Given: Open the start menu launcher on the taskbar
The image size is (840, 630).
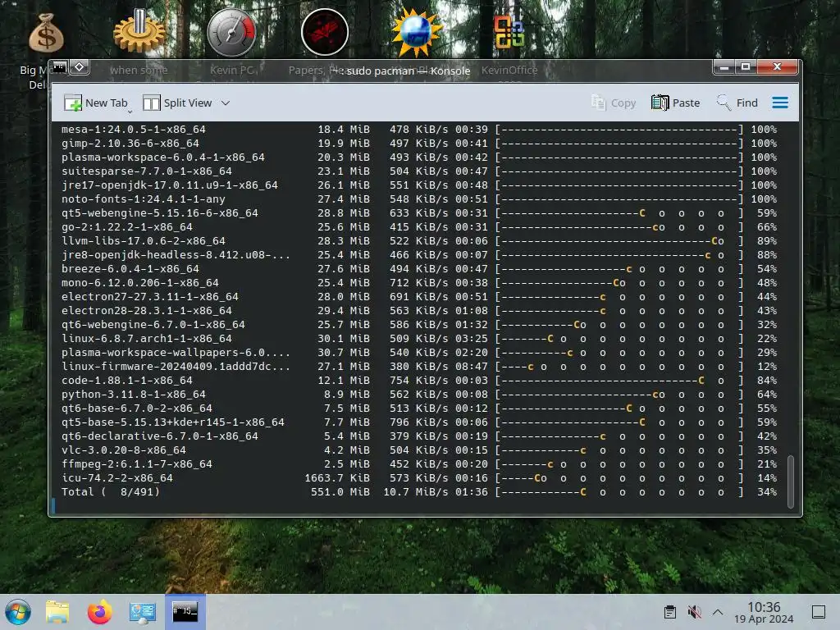Looking at the screenshot, I should 18,612.
